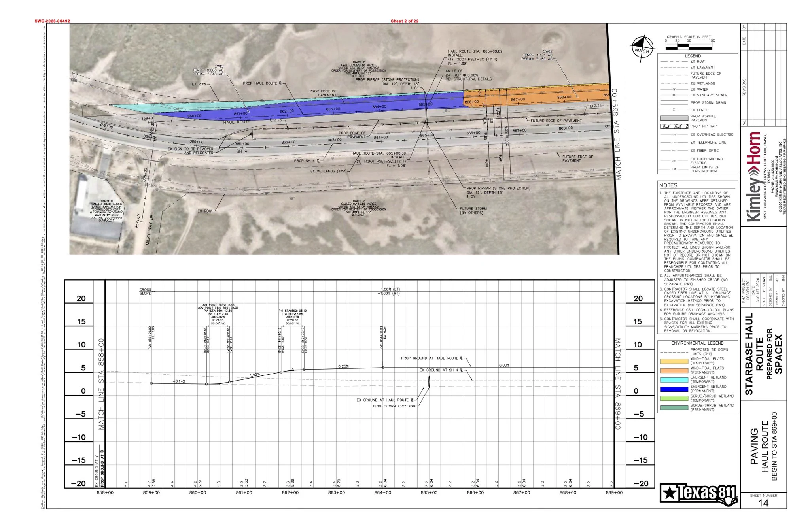
Task: Click the 'FUTURE STORM (BY OTHERS)' callout
Action: pos(473,211)
